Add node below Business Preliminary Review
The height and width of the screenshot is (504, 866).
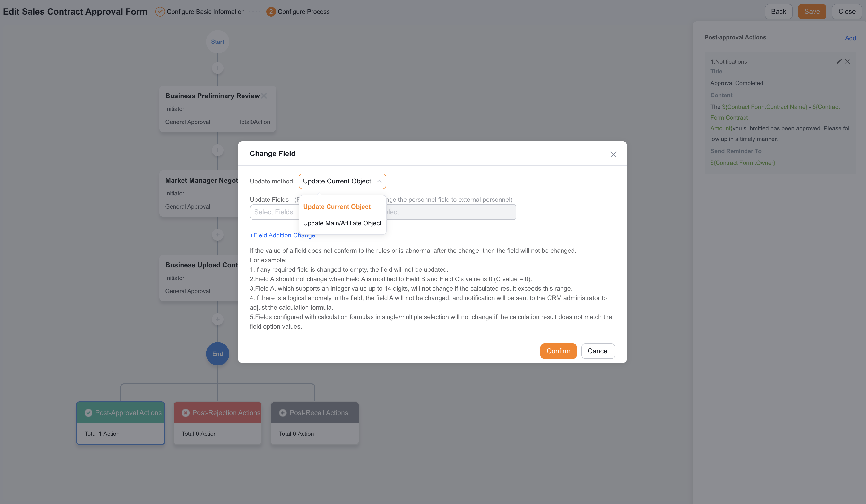coord(217,150)
